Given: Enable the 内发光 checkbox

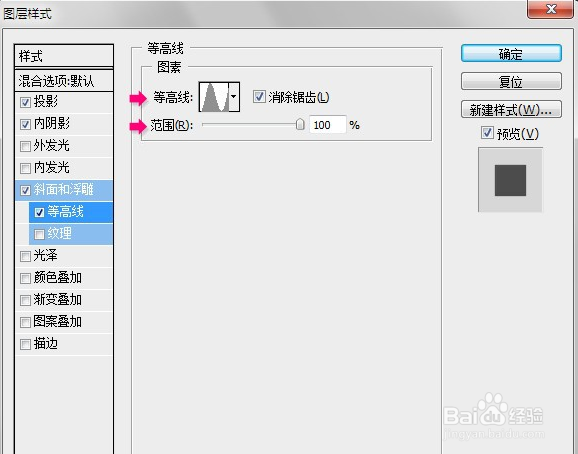Looking at the screenshot, I should [x=25, y=168].
